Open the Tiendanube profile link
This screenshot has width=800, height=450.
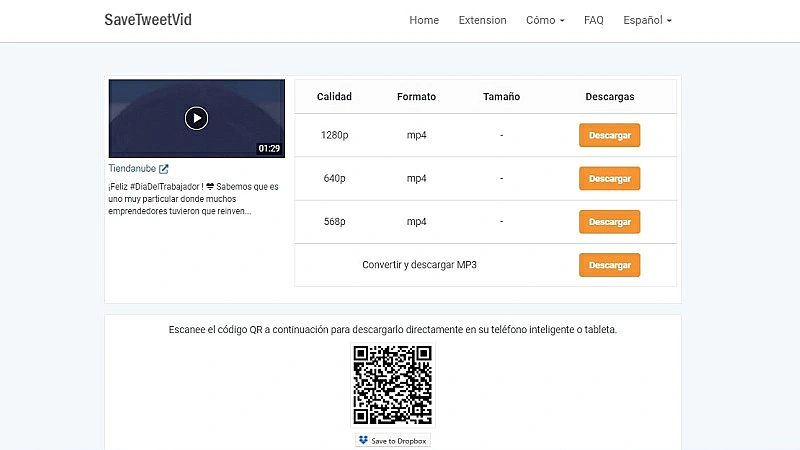pyautogui.click(x=132, y=169)
